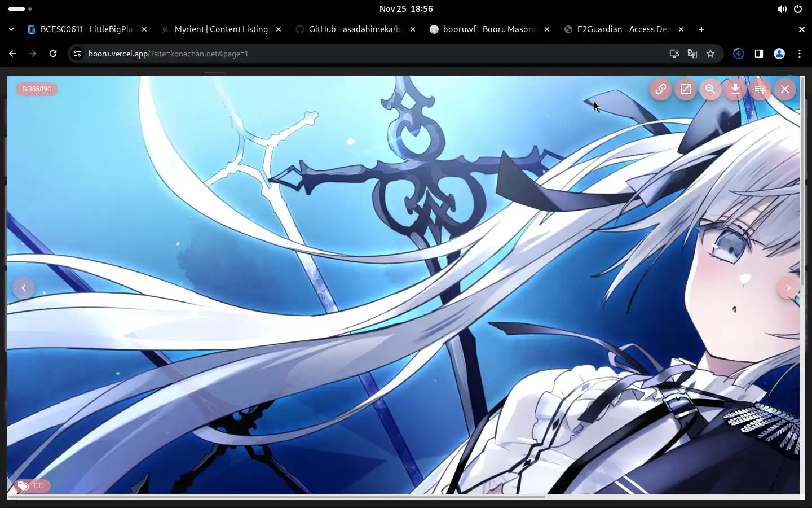This screenshot has width=812, height=508.
Task: Show tags with the tag button
Action: [33, 485]
